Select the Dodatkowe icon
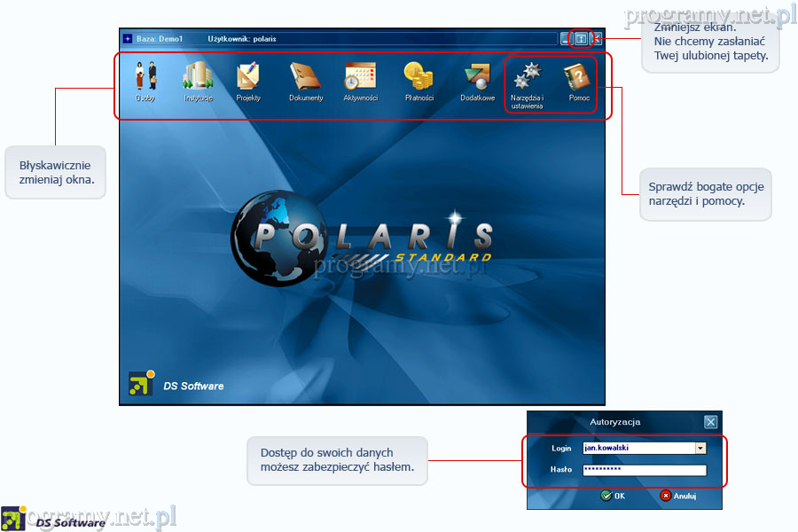Screen dimensions: 798x532 click(x=477, y=78)
